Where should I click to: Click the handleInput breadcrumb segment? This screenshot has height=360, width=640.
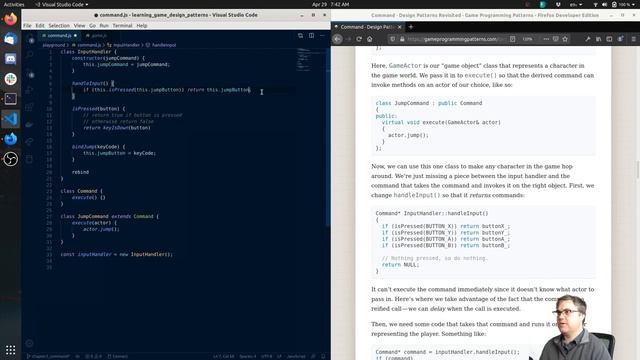click(x=161, y=45)
